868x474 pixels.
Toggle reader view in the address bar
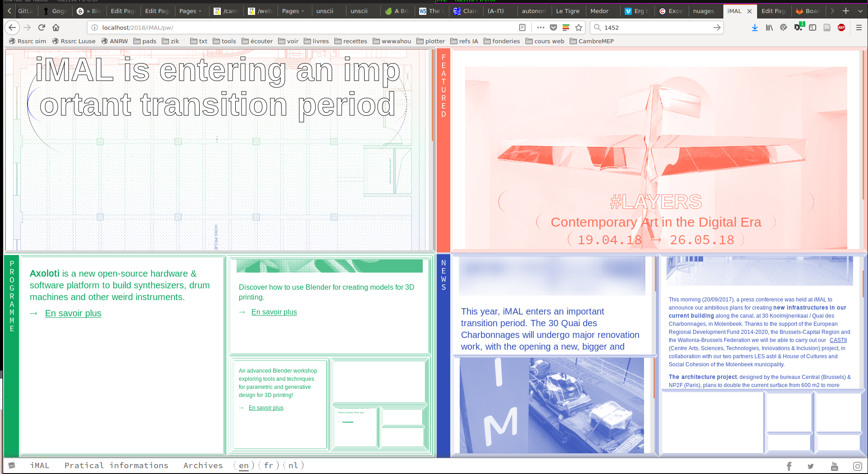point(522,27)
